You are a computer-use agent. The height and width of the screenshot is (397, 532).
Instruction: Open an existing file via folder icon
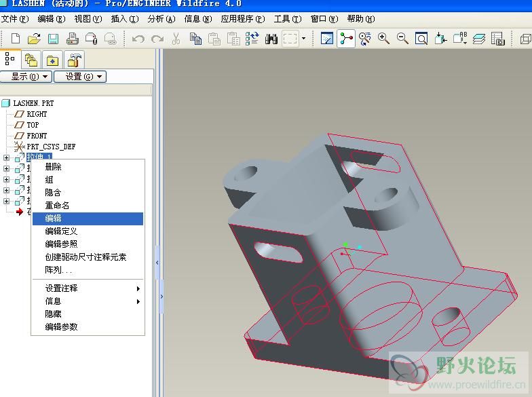tap(34, 39)
